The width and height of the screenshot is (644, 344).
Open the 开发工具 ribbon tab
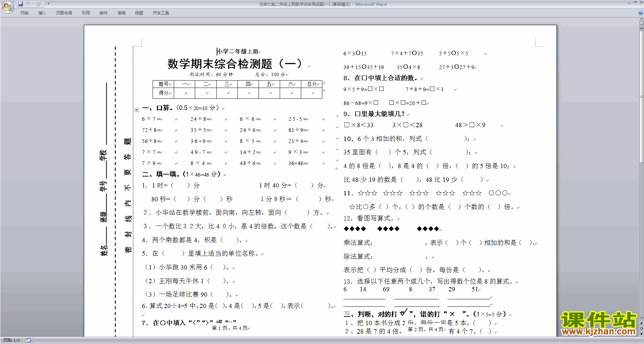(161, 13)
